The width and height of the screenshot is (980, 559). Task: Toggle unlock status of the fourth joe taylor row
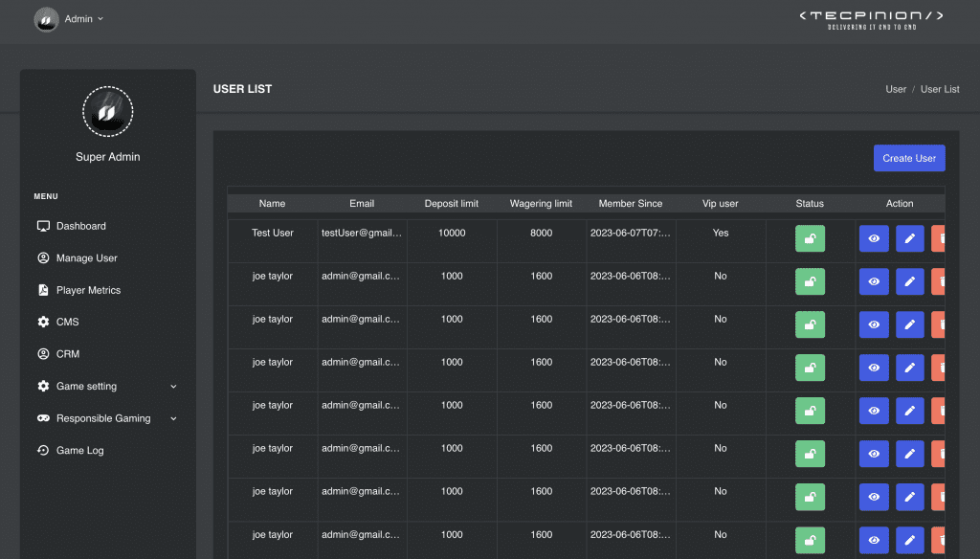pyautogui.click(x=810, y=411)
